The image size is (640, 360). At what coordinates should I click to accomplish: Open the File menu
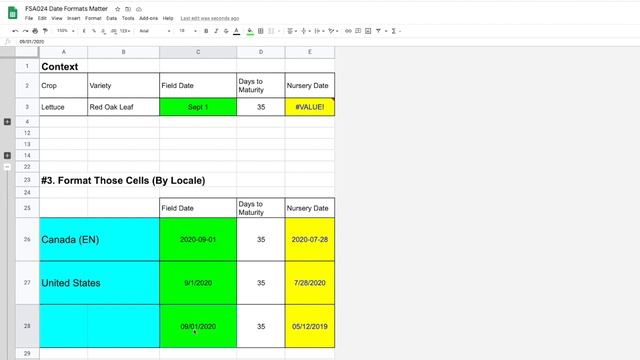[29, 18]
